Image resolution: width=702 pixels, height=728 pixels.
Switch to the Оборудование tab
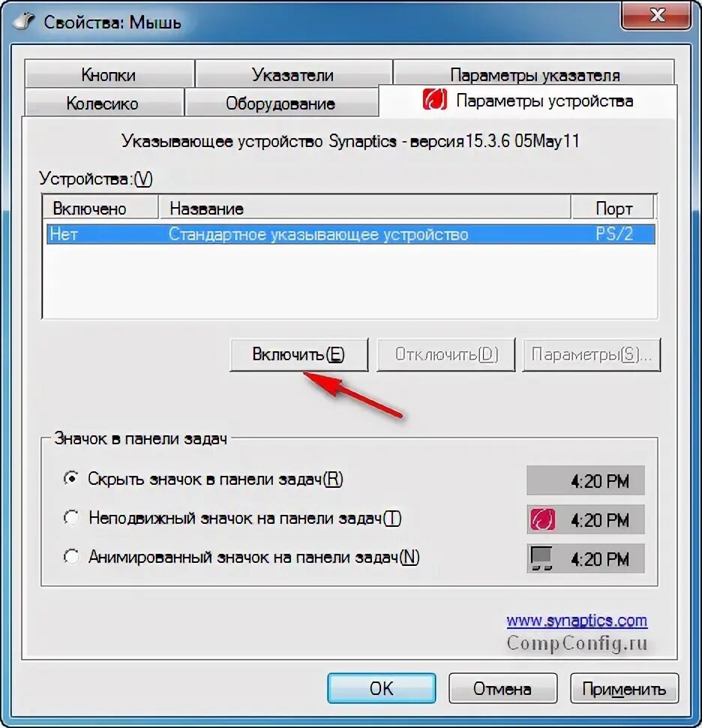tap(280, 103)
